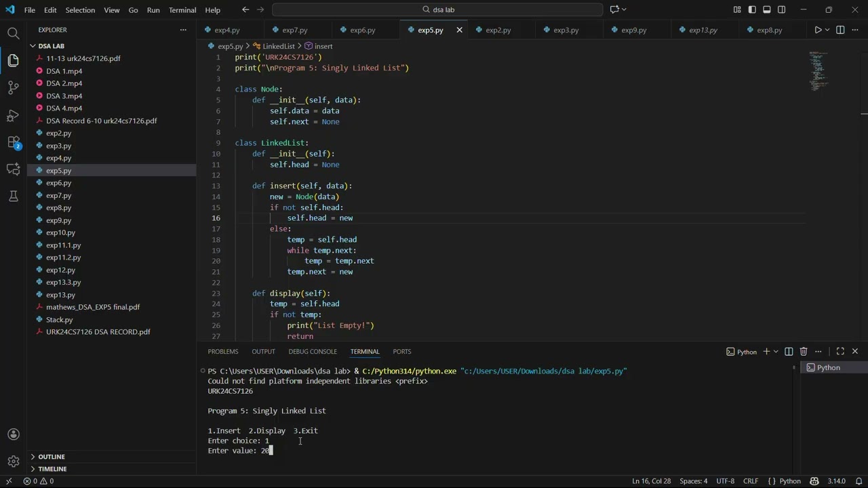Show the Explorer view from the activity bar
868x488 pixels.
[13, 60]
